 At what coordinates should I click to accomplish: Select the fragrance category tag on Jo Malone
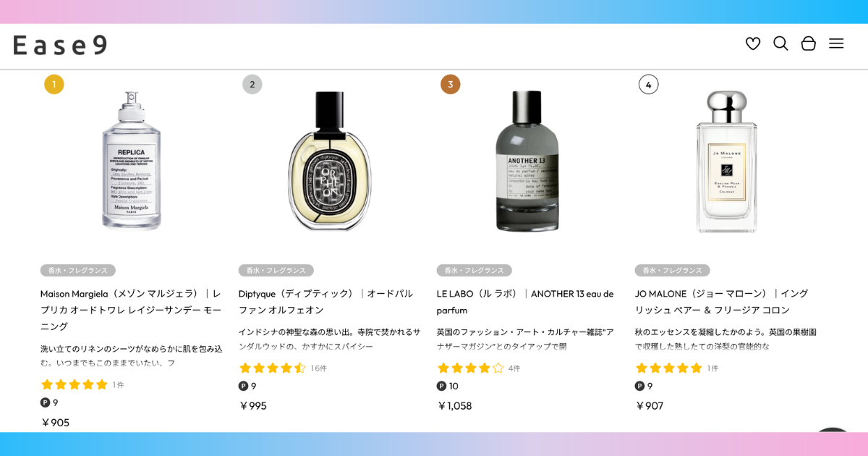[672, 270]
